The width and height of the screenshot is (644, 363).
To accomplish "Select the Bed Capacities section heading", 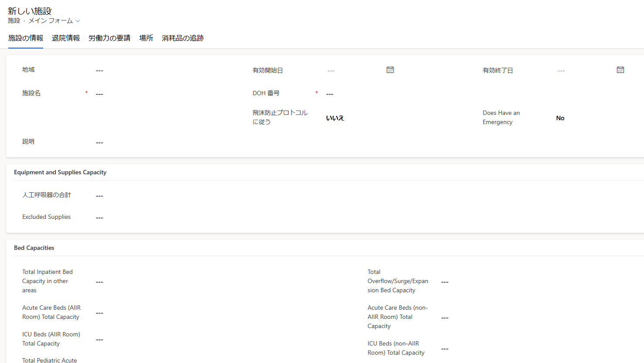I will click(x=34, y=248).
